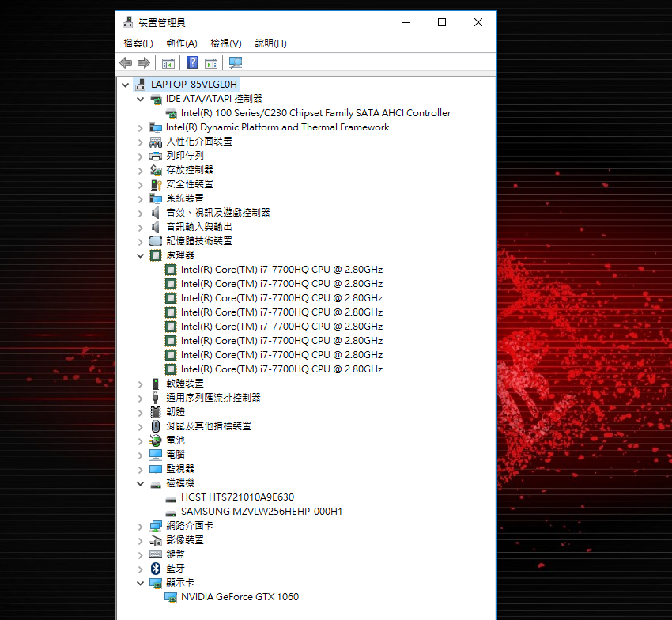The image size is (672, 620).
Task: Open the 檔案(F) menu
Action: 138,43
